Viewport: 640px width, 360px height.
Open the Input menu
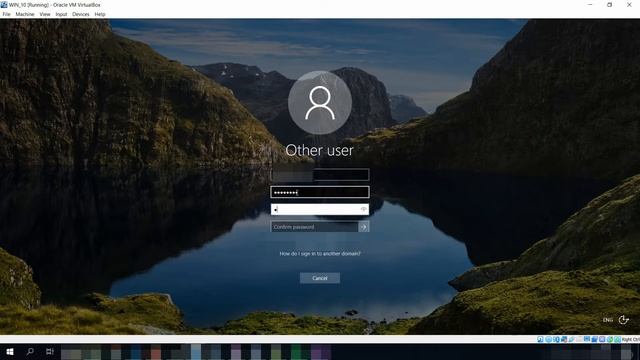[61, 14]
